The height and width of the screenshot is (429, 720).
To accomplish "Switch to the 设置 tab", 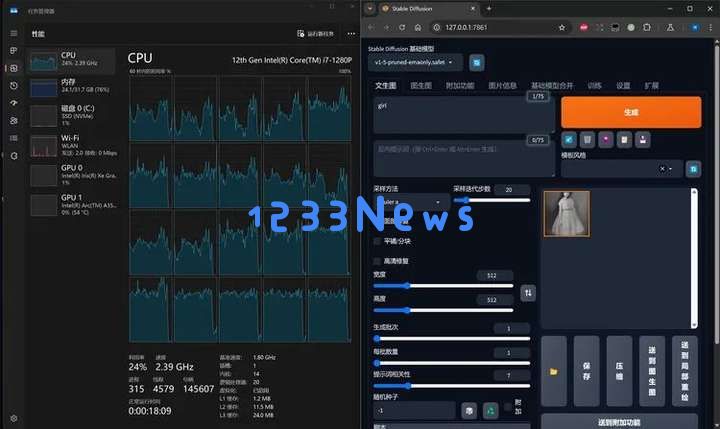I will (x=623, y=86).
